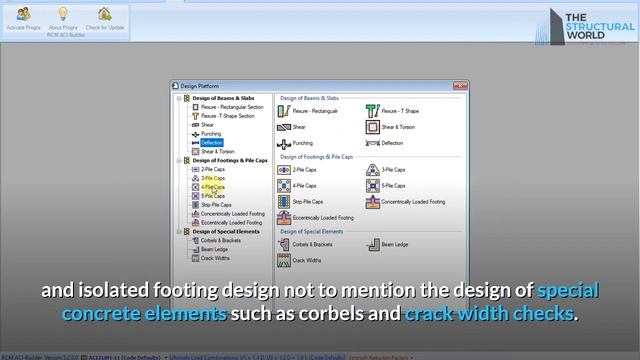Open the Punching design icon in right panel

click(284, 144)
